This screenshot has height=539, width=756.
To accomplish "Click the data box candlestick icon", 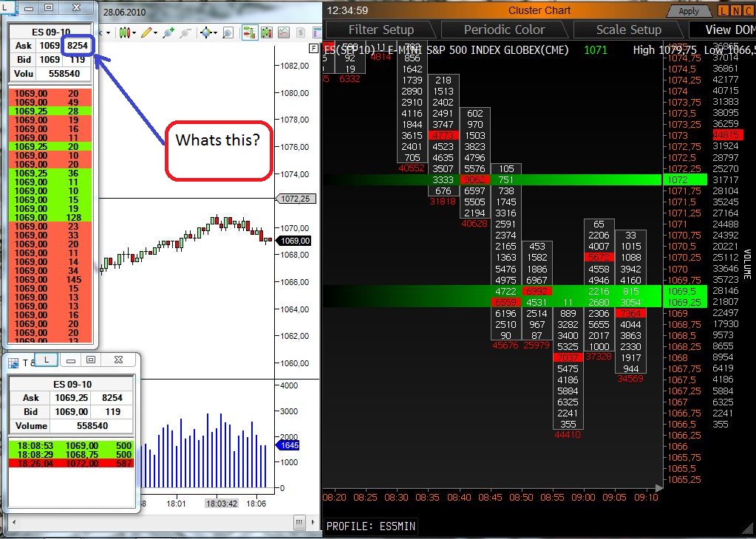I will (267, 33).
